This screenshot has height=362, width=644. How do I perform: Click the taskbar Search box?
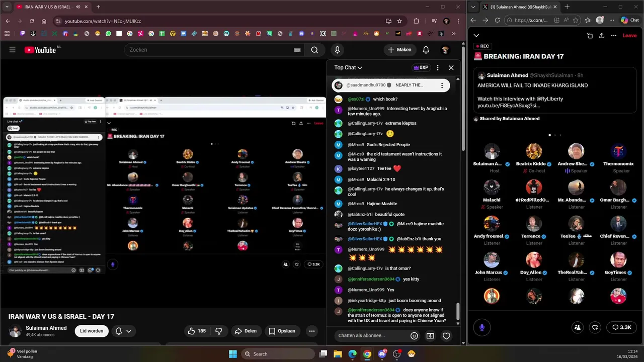pyautogui.click(x=278, y=354)
